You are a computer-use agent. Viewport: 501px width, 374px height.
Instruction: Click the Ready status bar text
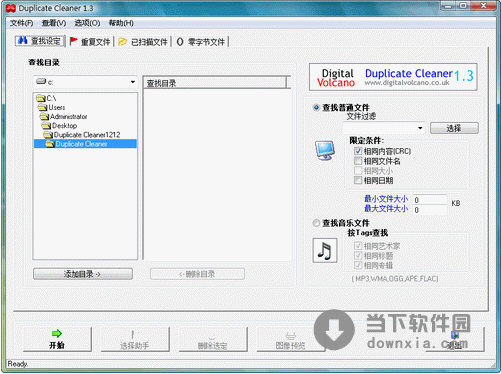[17, 364]
